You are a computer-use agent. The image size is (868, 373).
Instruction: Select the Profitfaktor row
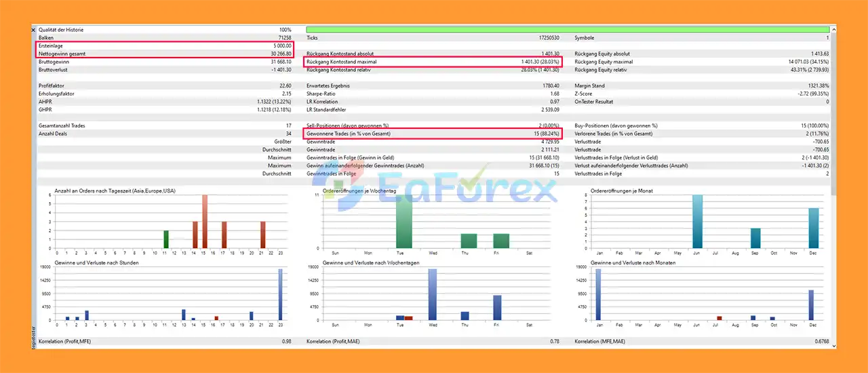coord(165,85)
